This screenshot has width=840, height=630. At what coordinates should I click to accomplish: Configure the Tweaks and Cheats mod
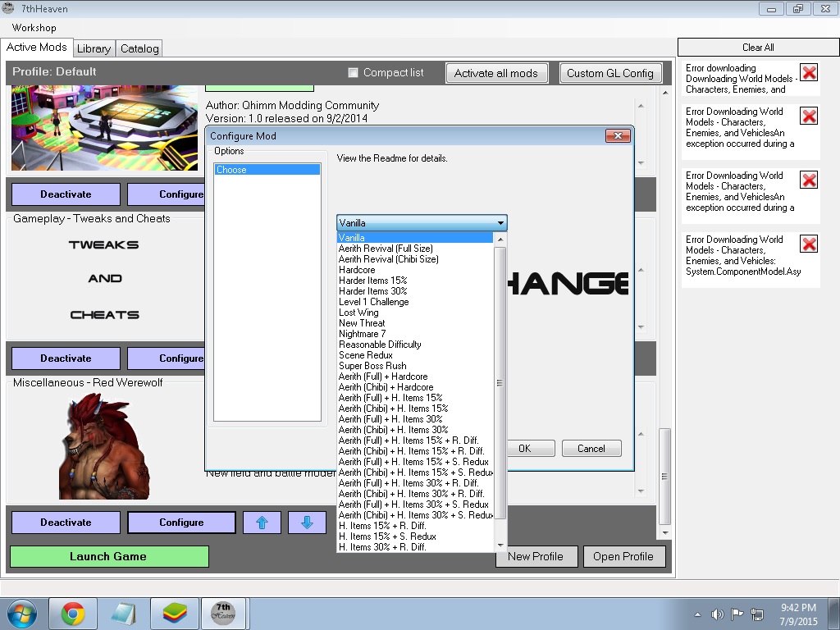[166, 358]
